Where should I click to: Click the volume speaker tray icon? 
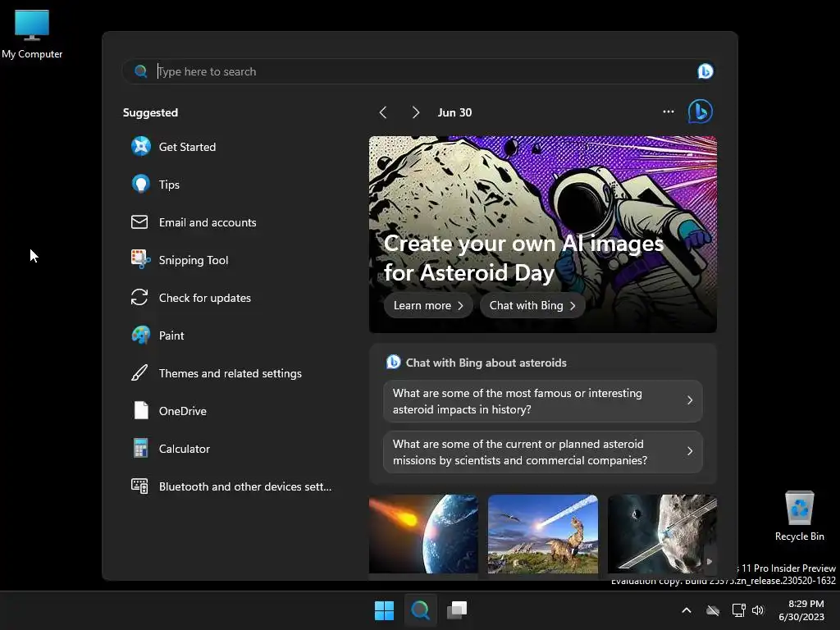point(758,610)
